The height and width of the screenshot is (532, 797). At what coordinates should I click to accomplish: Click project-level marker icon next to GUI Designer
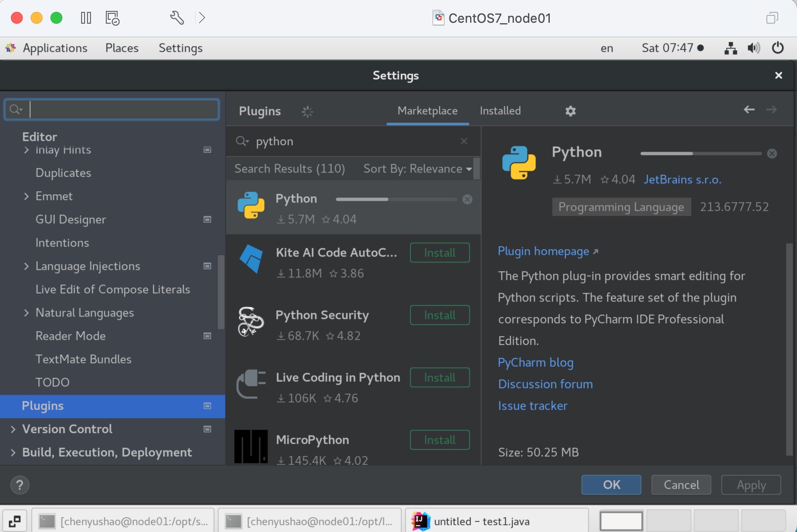coord(208,220)
